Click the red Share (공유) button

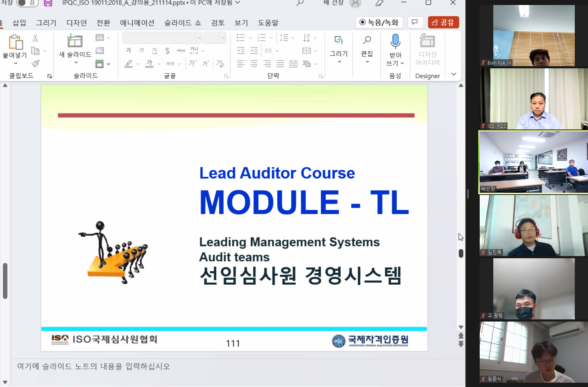tap(443, 22)
